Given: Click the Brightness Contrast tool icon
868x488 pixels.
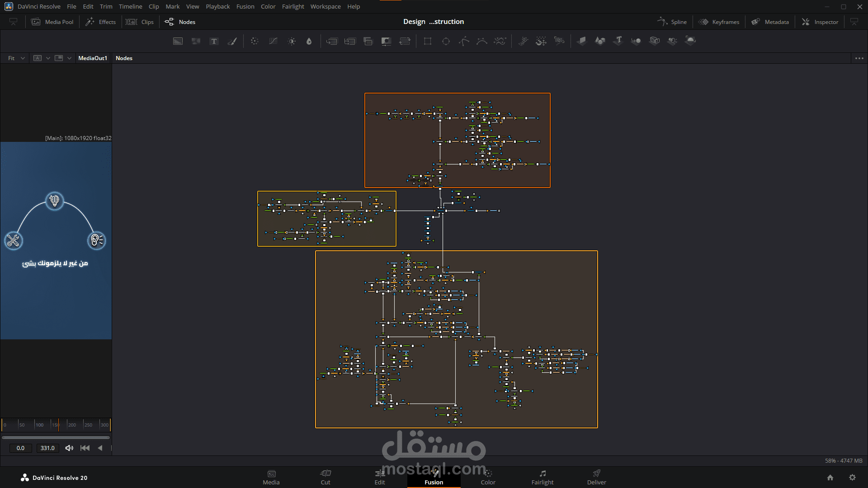Looking at the screenshot, I should 292,41.
